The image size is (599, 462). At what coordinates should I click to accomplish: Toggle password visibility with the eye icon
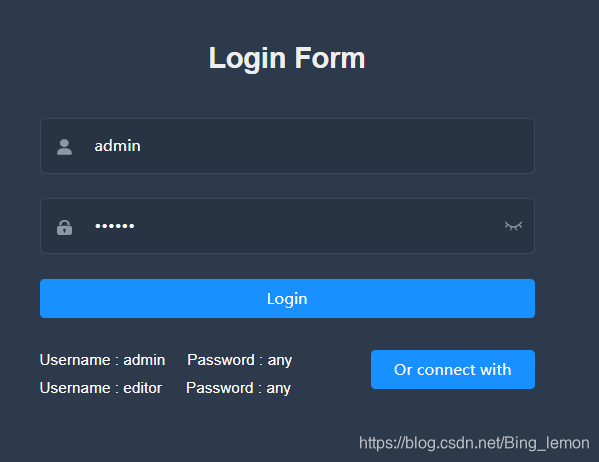pyautogui.click(x=513, y=226)
